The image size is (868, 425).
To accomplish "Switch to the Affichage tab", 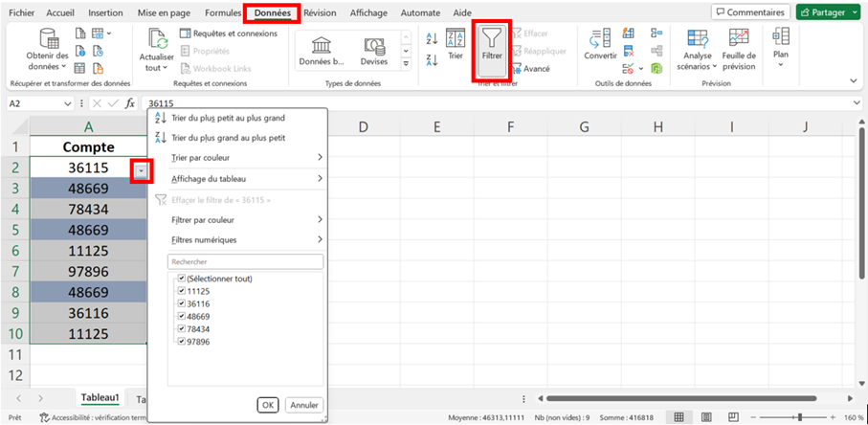I will [x=368, y=12].
